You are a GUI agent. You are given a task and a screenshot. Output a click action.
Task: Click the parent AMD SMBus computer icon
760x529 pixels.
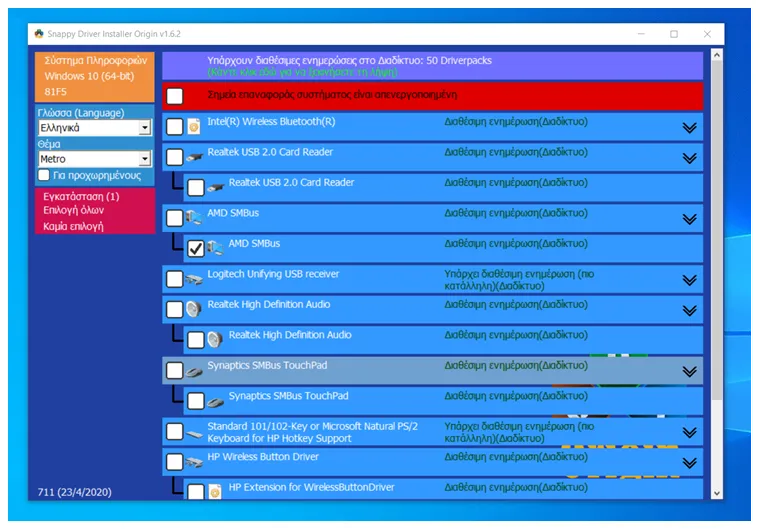(x=194, y=218)
